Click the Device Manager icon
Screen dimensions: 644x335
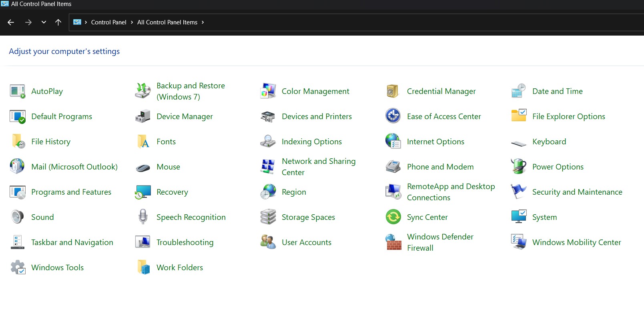point(143,116)
